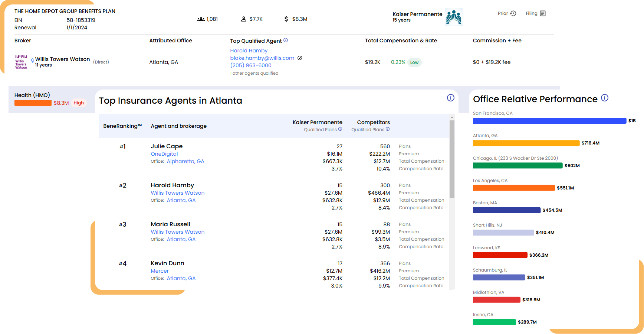Screen dimensions: 644x334
Task: Click the Kaiser Permanente logo
Action: pos(453,17)
